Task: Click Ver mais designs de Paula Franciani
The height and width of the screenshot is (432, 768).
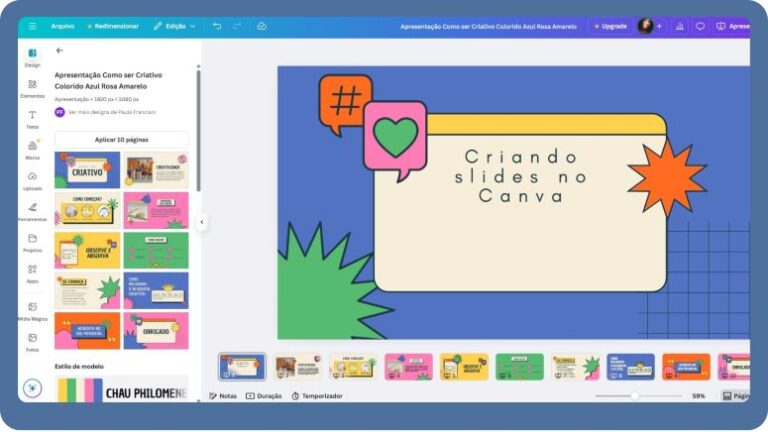Action: (x=112, y=112)
